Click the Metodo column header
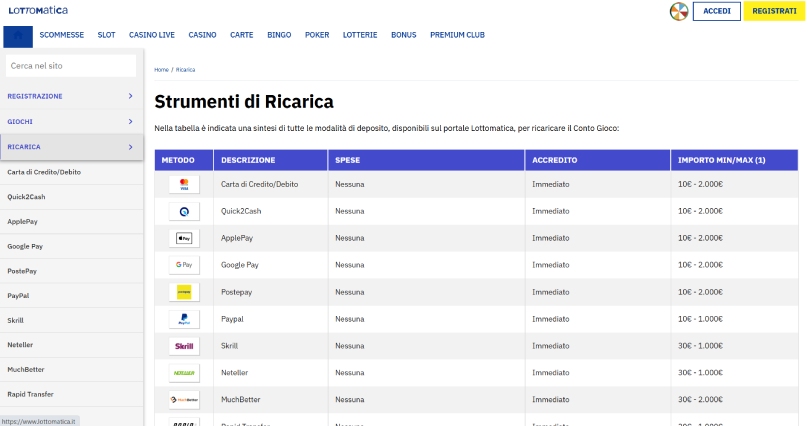This screenshot has width=808, height=426. (184, 160)
